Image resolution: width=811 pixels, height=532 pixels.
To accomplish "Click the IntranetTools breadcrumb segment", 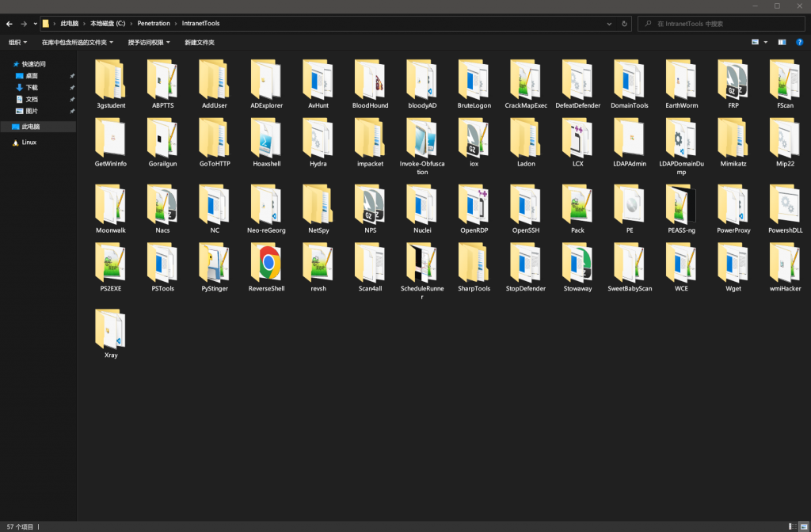I will 200,23.
